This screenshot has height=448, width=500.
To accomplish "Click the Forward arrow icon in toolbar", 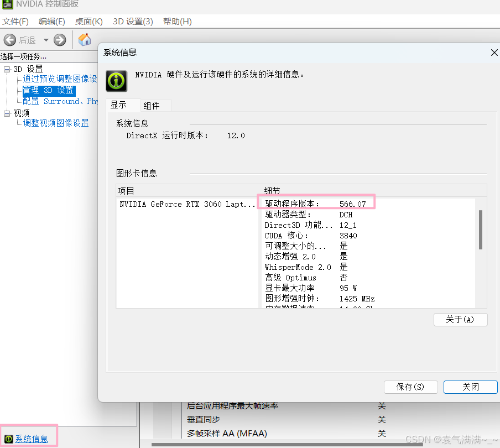I will 60,40.
